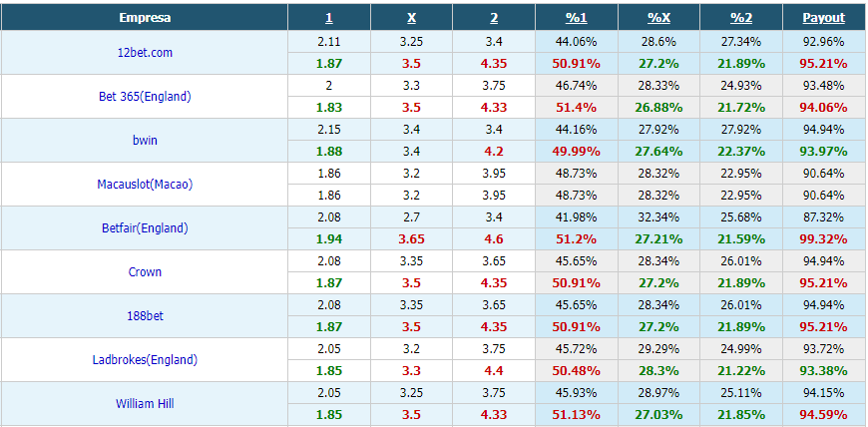Image resolution: width=868 pixels, height=427 pixels.
Task: Select Betfair current %1 value 51.2%
Action: [577, 239]
